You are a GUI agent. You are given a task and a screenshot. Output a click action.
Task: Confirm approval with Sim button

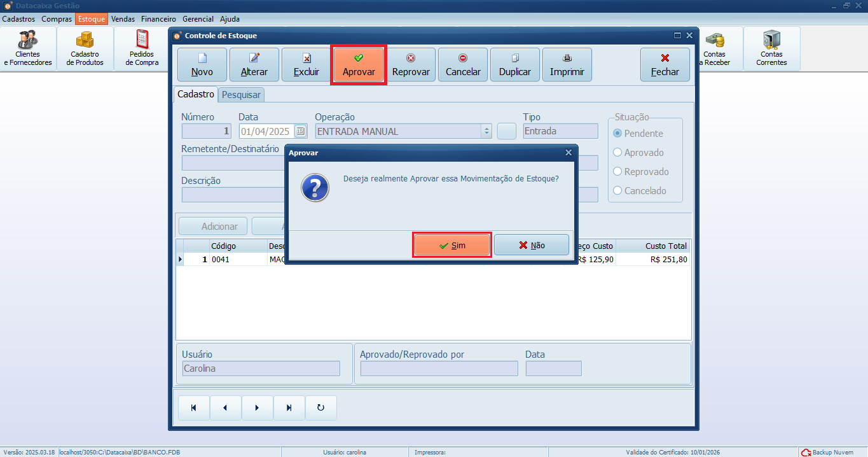click(x=452, y=245)
